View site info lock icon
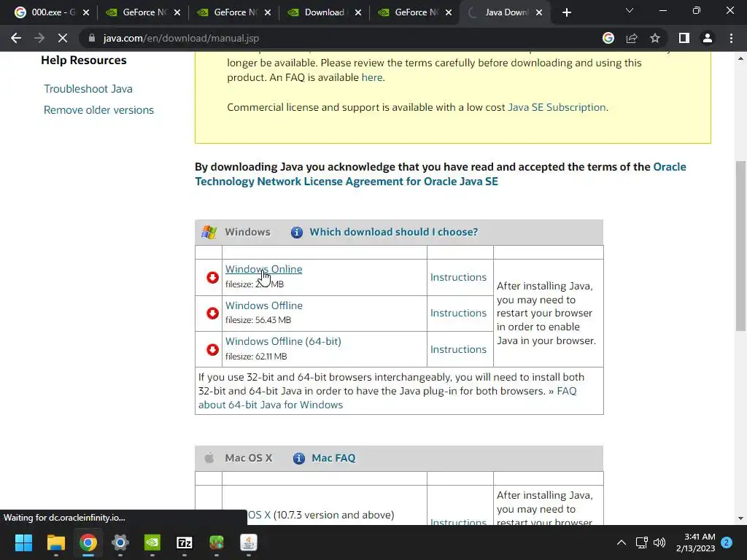 point(92,38)
